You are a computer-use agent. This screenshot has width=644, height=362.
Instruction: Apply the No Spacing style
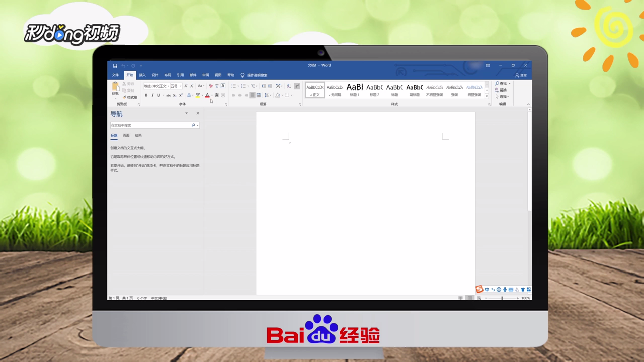[x=335, y=89]
